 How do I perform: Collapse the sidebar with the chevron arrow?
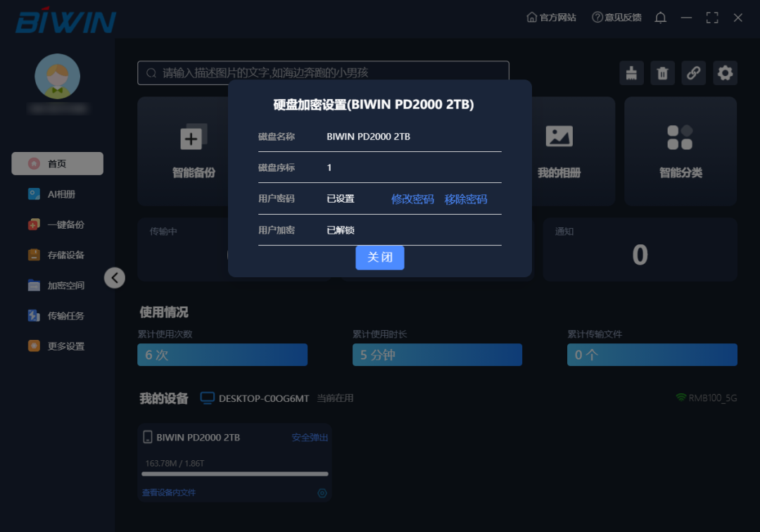click(115, 278)
